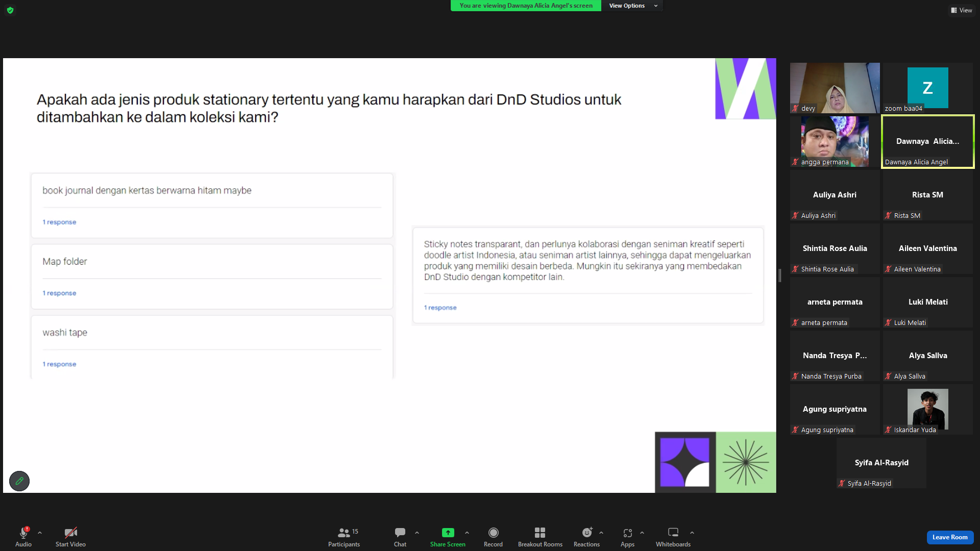The image size is (980, 551).
Task: Expand Whiteboards options arrow
Action: (692, 533)
